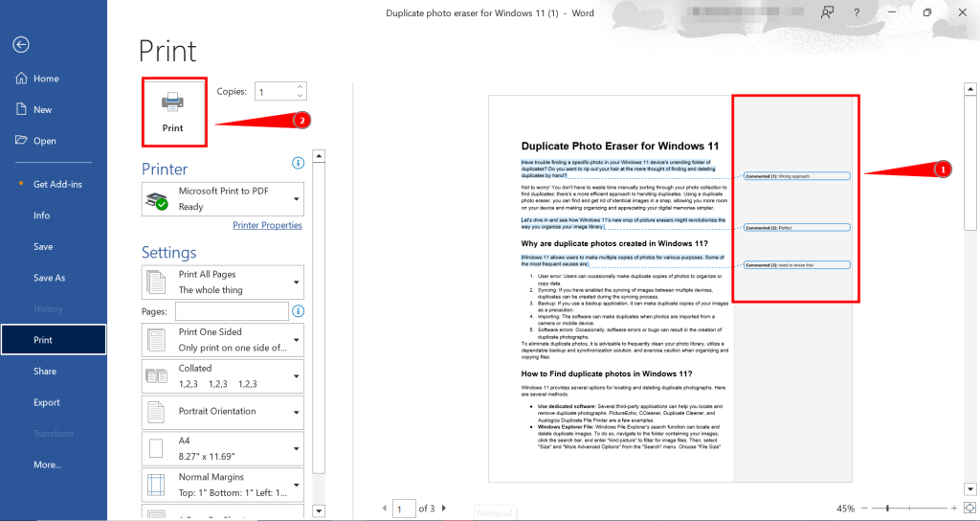Click the Printer section heading
Screen dimensions: 980x521
tap(165, 169)
